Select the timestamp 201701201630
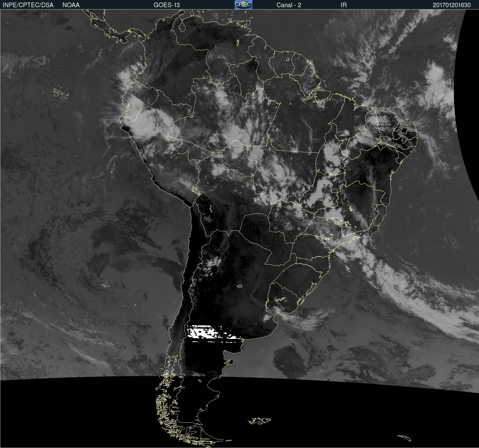This screenshot has height=448, width=479. coord(452,5)
